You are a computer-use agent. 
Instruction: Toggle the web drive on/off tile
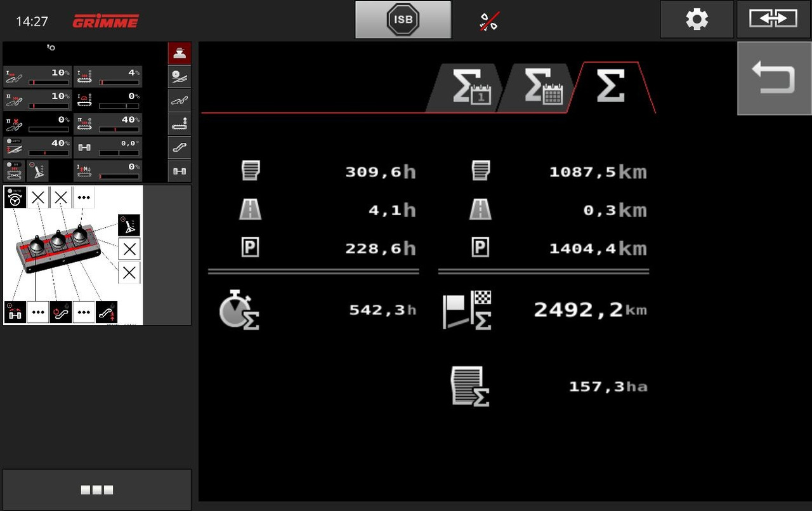click(15, 171)
